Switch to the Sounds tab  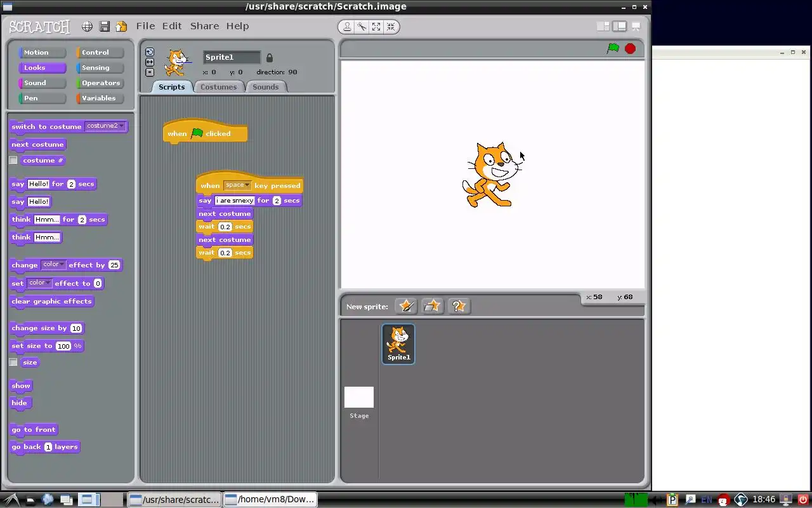point(265,87)
